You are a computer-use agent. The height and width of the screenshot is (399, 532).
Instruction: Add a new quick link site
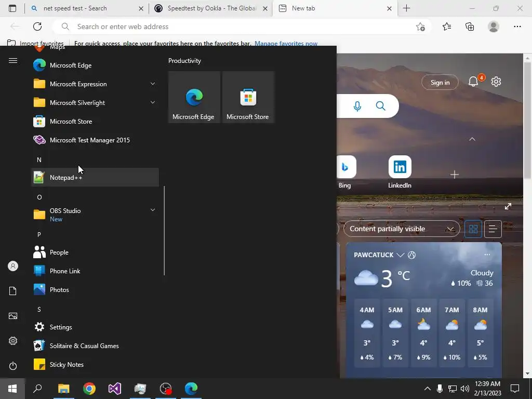(x=454, y=175)
